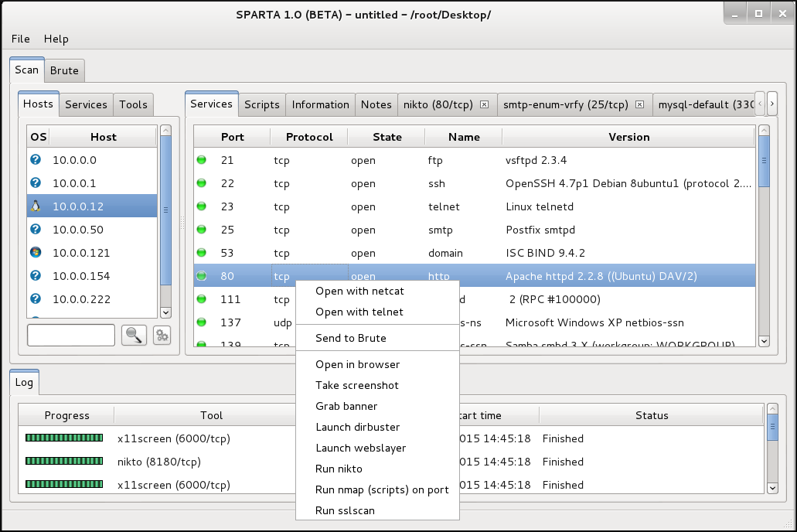The width and height of the screenshot is (797, 532).
Task: Open the Scripts tab
Action: click(x=262, y=104)
